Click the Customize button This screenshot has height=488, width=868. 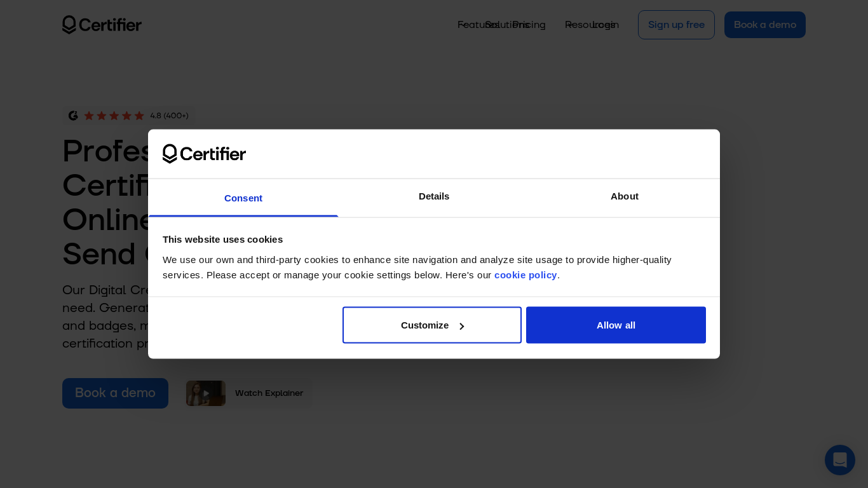(x=432, y=325)
